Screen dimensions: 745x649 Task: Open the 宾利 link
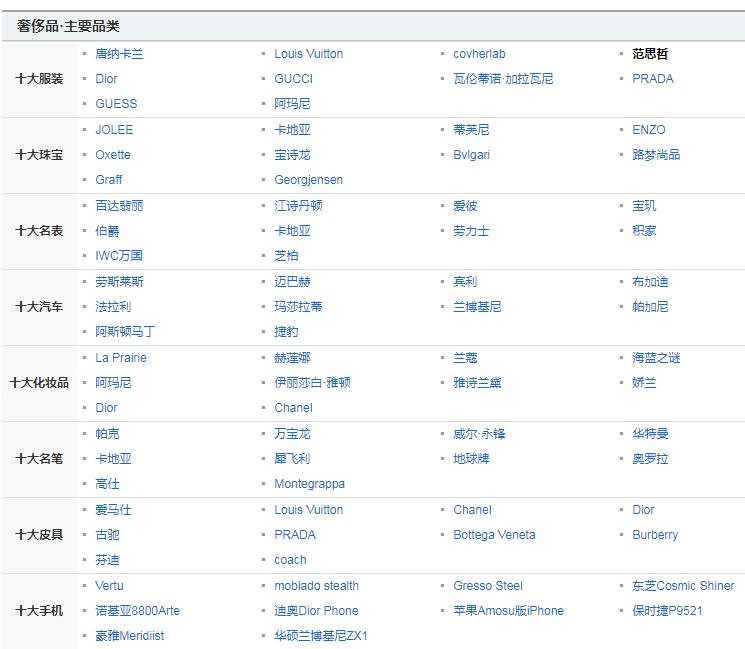coord(465,282)
